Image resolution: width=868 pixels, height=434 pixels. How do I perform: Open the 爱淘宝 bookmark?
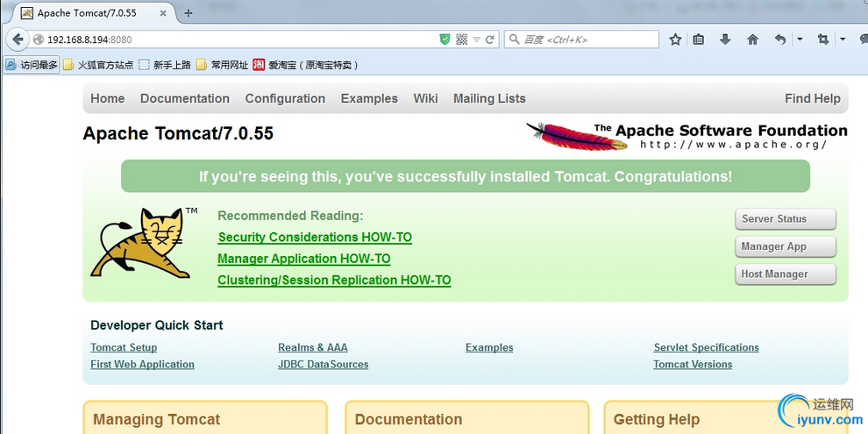[x=306, y=65]
